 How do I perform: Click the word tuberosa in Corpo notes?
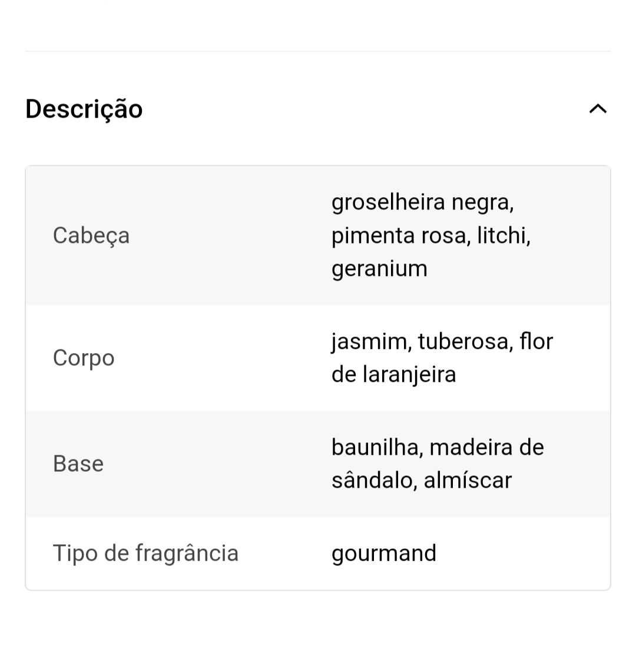465,341
